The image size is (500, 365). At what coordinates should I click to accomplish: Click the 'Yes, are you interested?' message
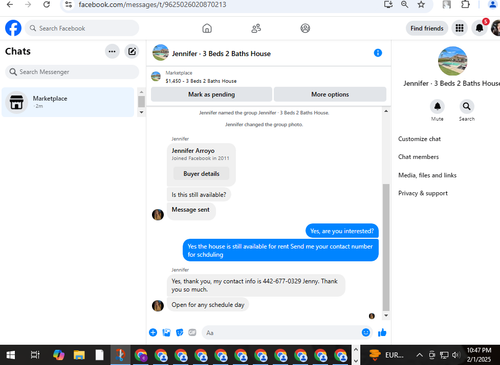[x=342, y=231]
